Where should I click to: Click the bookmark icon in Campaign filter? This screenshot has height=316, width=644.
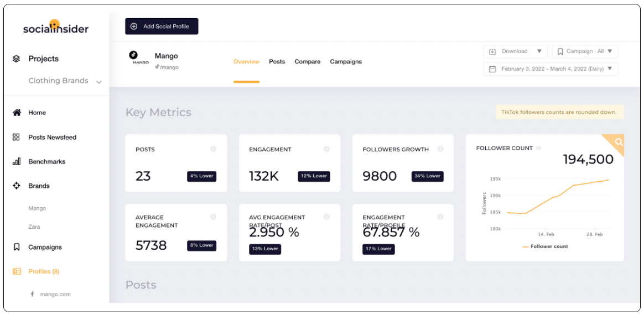click(560, 51)
